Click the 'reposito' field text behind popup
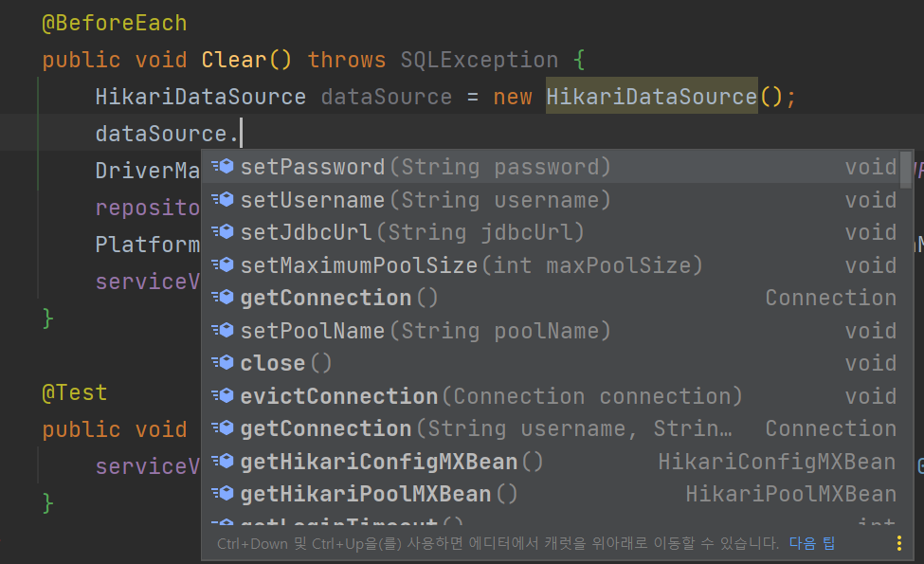This screenshot has height=564, width=924. click(x=148, y=208)
